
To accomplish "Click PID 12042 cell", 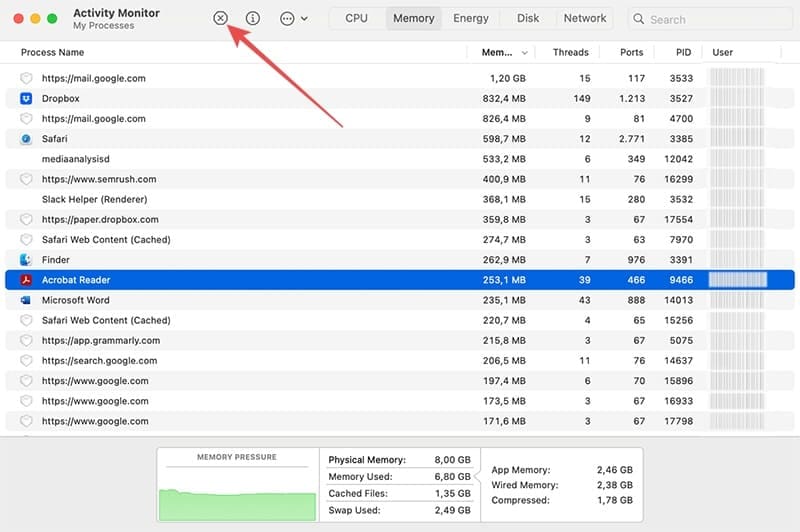I will pos(678,159).
